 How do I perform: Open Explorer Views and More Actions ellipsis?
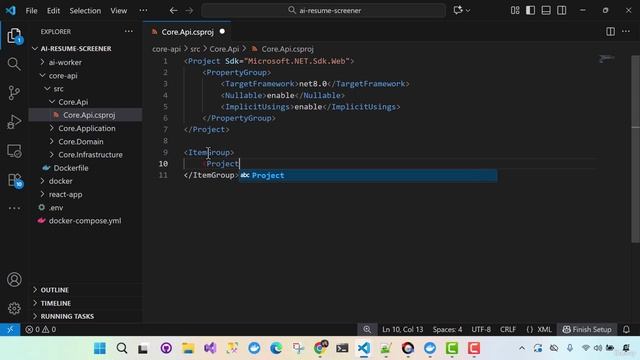(x=129, y=31)
